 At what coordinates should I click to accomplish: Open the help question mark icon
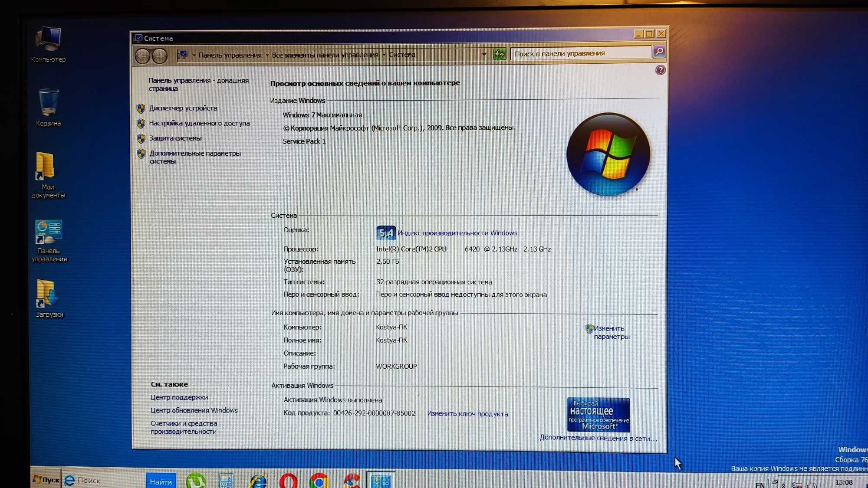tap(660, 70)
